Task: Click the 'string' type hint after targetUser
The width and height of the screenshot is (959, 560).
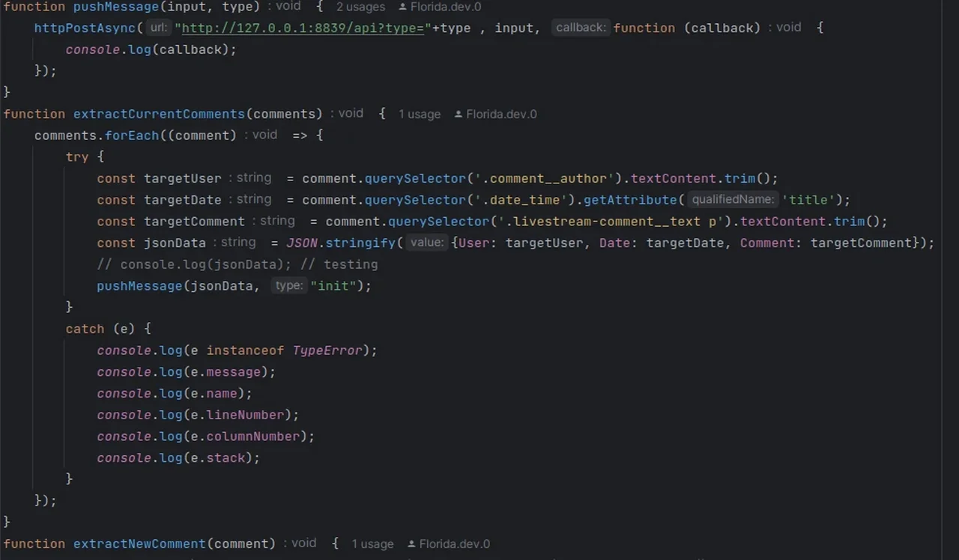Action: click(x=253, y=178)
